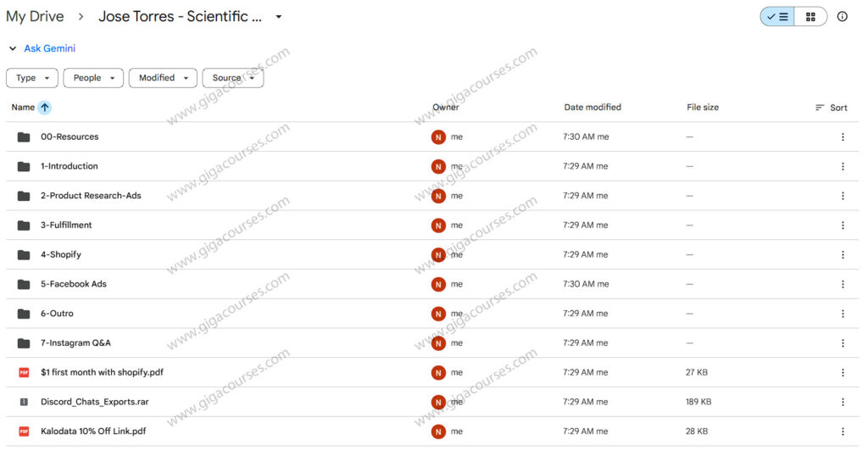This screenshot has height=462, width=868.
Task: Open more actions for 4-Shopify
Action: pos(843,254)
